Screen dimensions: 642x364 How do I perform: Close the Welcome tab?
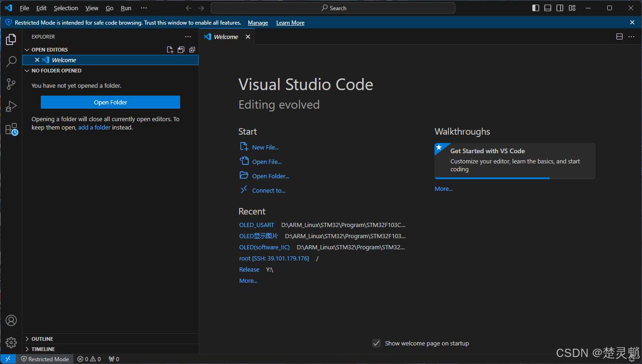(x=248, y=37)
